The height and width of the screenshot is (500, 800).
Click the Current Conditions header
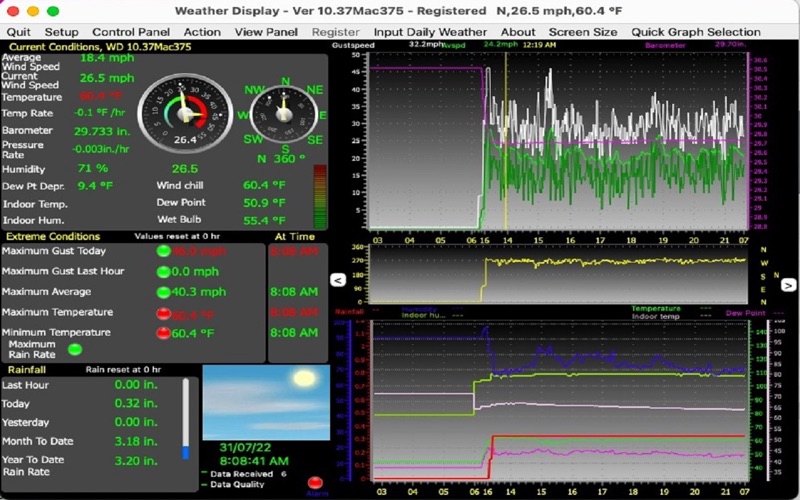pyautogui.click(x=100, y=47)
